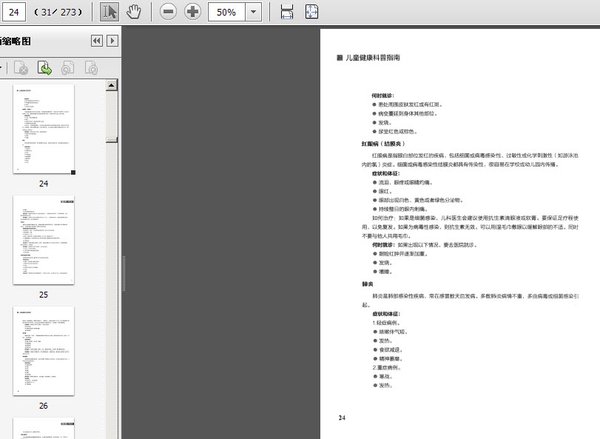This screenshot has height=439, width=600.
Task: Click the page number 24 at page bottom
Action: coord(342,418)
